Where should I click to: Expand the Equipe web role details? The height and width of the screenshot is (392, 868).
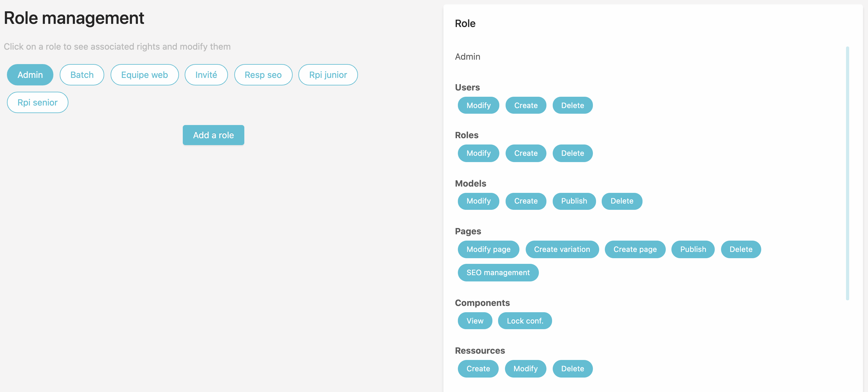pos(144,74)
